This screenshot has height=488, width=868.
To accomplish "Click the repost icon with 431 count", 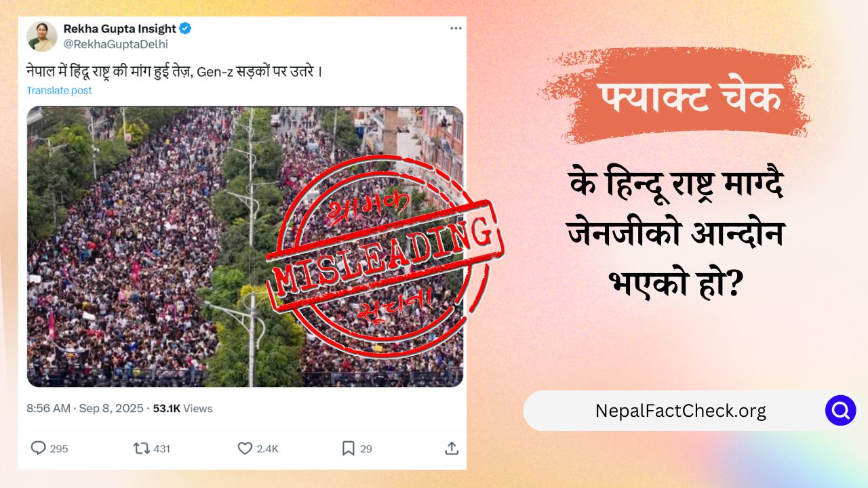I will [x=141, y=448].
